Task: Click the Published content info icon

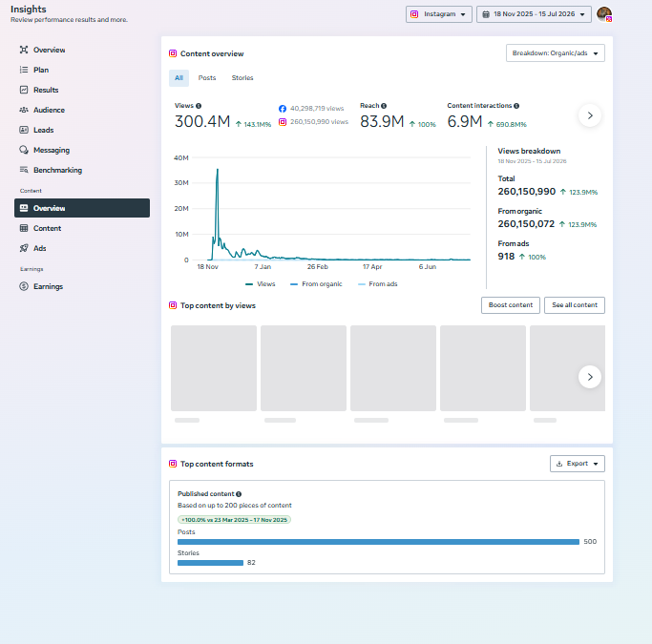Action: tap(239, 494)
